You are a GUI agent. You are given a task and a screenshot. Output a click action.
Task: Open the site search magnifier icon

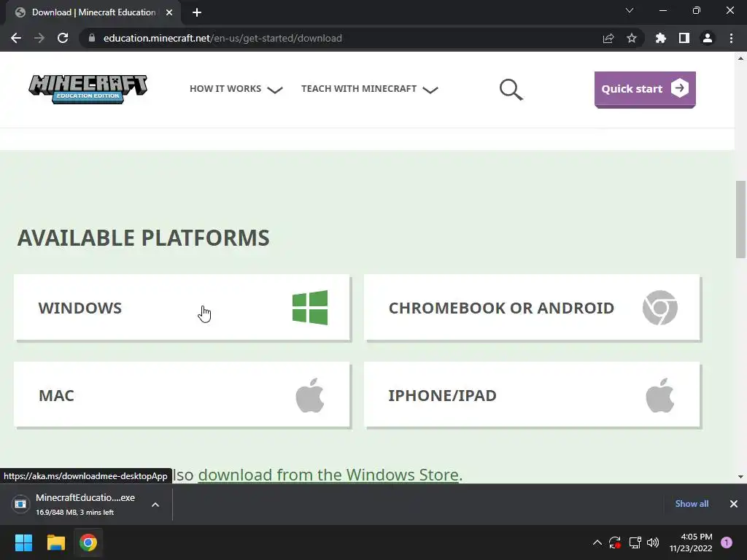pyautogui.click(x=511, y=90)
